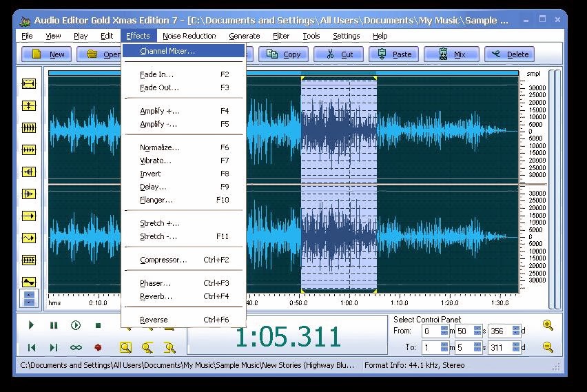The height and width of the screenshot is (392, 587).
Task: Choose Channel Mixer from the Effects menu
Action: tap(184, 51)
